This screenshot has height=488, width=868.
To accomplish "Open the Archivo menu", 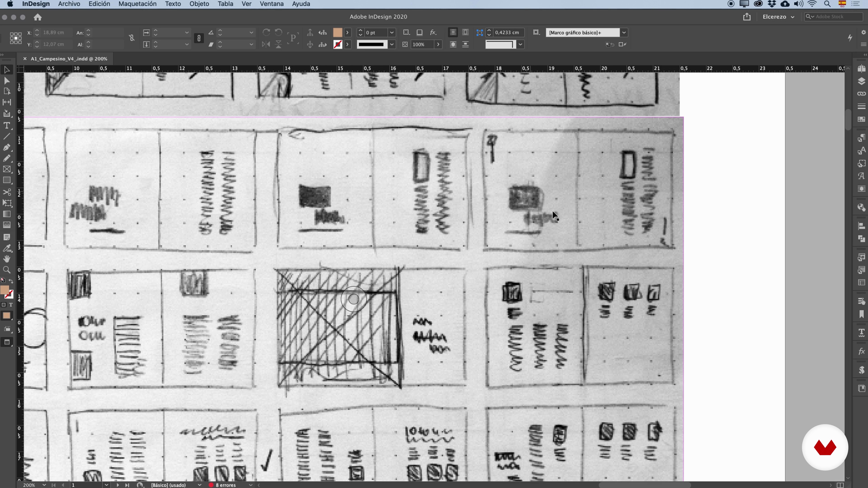I will [x=69, y=4].
